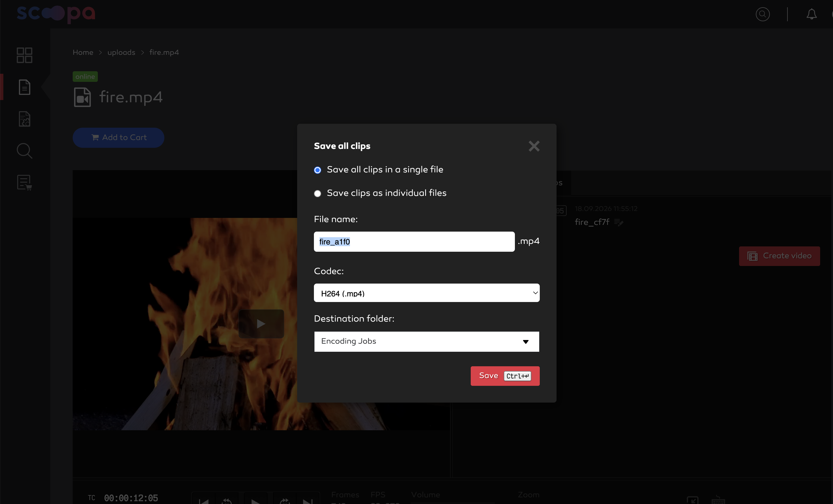Click the clip date 18.09.2026 11:55:12

pos(606,209)
